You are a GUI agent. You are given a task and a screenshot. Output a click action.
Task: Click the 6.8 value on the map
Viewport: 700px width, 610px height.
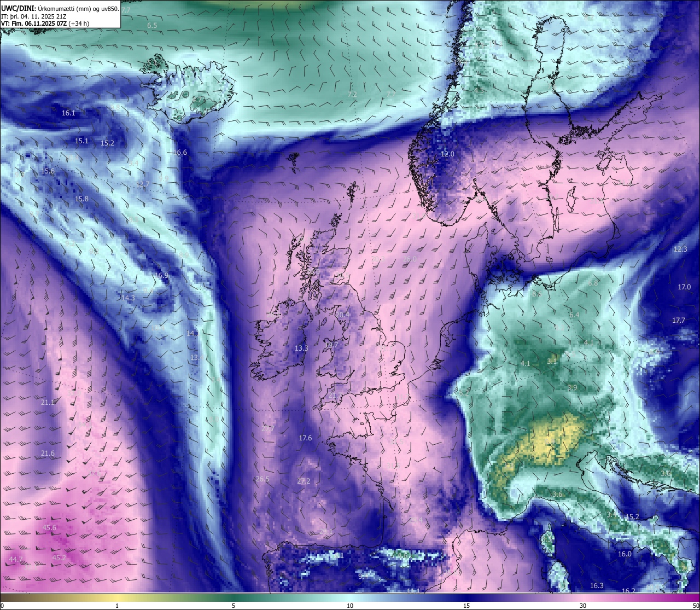point(593,284)
